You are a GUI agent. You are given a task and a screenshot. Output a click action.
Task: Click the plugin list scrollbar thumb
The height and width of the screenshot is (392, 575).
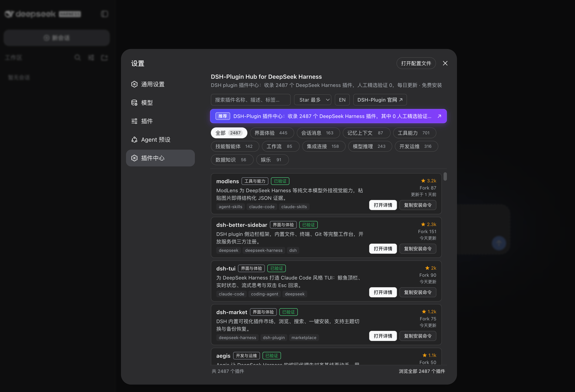[445, 177]
